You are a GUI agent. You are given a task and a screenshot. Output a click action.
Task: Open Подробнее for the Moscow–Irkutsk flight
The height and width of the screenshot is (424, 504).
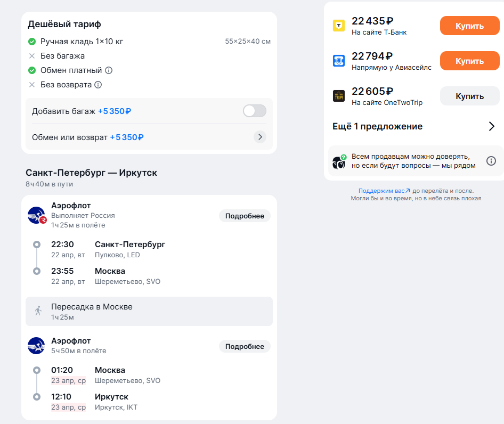click(x=245, y=347)
